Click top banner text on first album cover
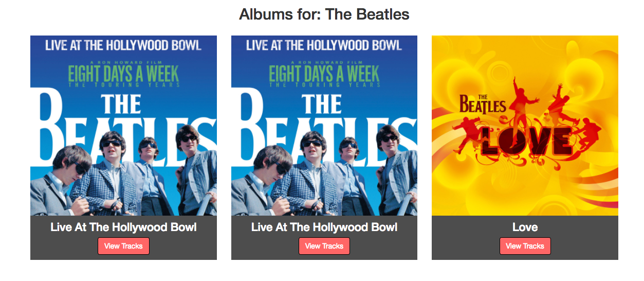Viewport: 644px width, 281px height. coord(123,45)
